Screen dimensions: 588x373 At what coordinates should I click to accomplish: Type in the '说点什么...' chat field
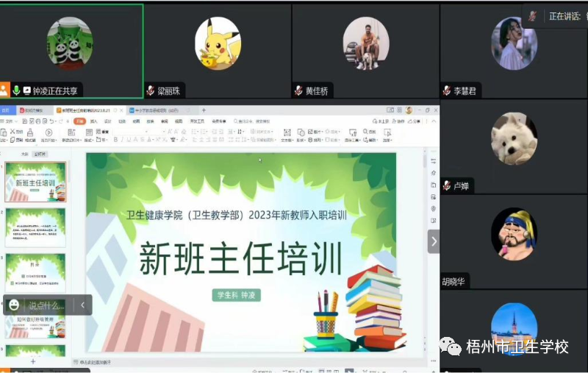point(47,305)
